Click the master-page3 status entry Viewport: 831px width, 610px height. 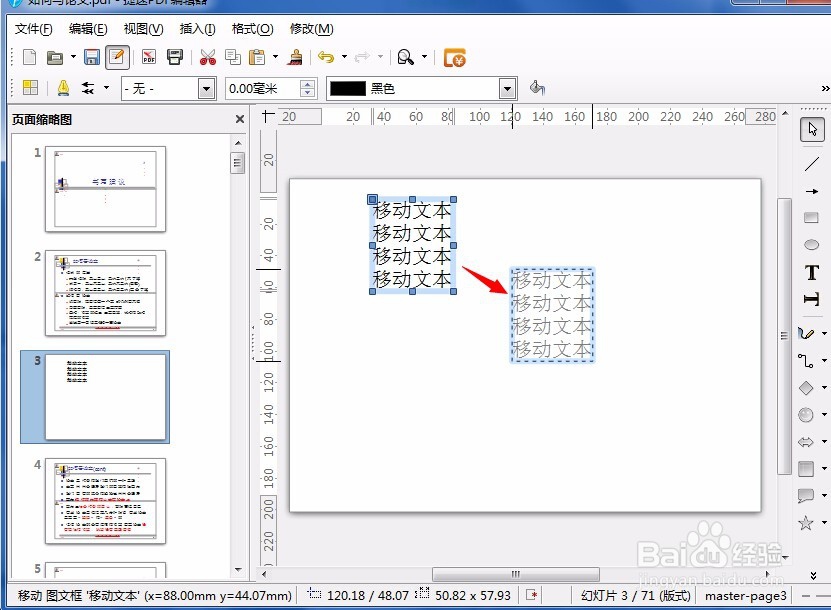[746, 596]
